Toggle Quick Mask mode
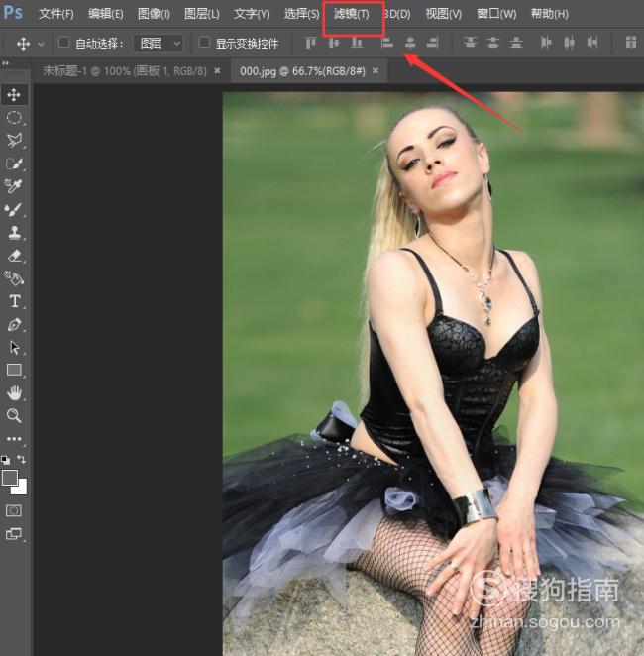 pyautogui.click(x=14, y=510)
